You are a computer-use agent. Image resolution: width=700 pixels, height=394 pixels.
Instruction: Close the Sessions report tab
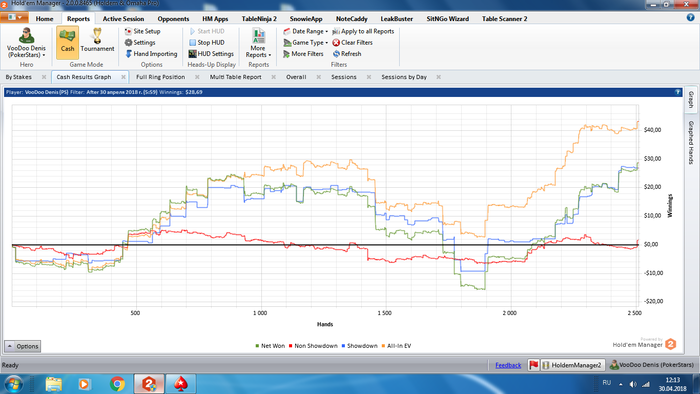click(369, 77)
